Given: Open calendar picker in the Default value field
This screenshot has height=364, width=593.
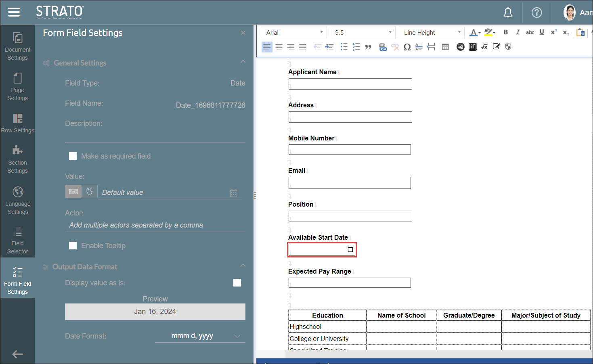Looking at the screenshot, I should pyautogui.click(x=233, y=193).
